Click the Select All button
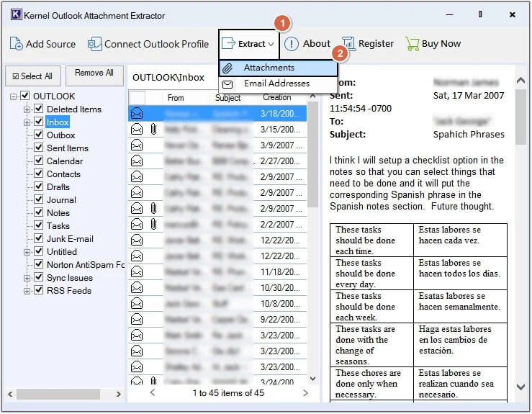This screenshot has width=532, height=414. coord(33,76)
